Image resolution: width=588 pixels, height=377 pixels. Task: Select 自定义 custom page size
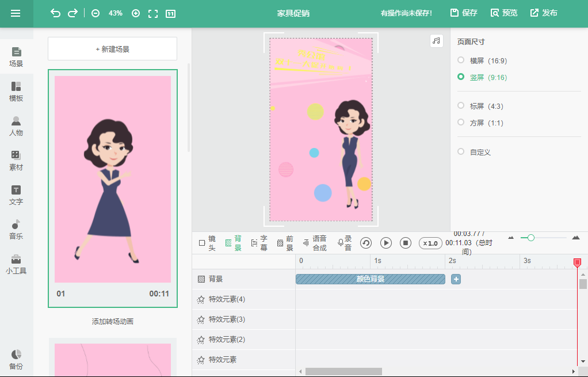(475, 152)
